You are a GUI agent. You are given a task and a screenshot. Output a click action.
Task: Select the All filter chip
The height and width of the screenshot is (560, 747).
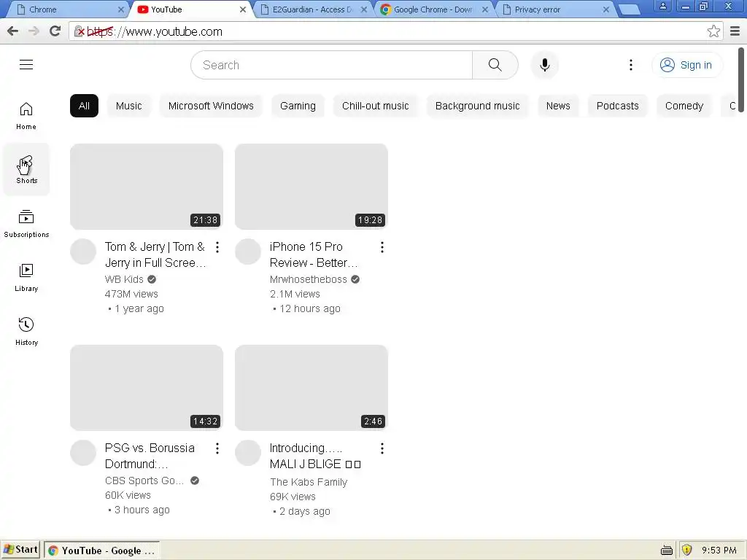tap(85, 106)
